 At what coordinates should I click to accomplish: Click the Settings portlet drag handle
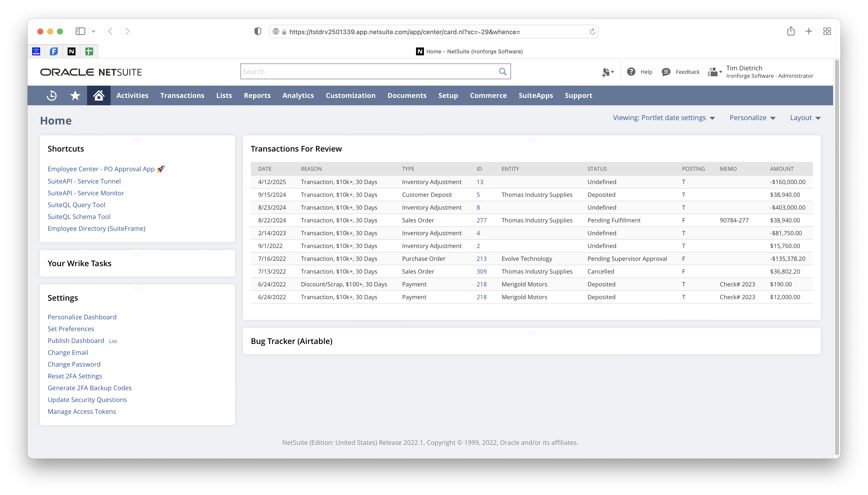[x=137, y=289]
